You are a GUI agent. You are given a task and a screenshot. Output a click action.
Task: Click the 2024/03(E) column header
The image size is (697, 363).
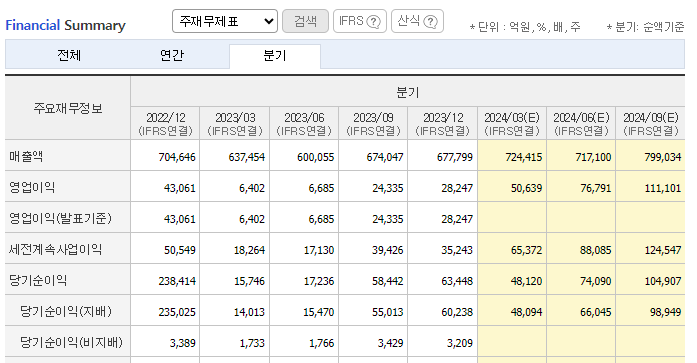coord(512,124)
